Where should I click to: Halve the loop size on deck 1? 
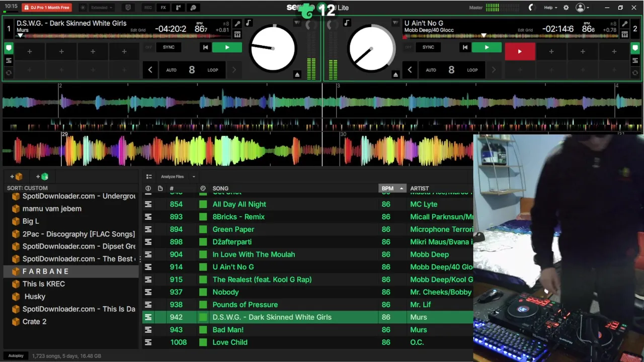coord(150,70)
